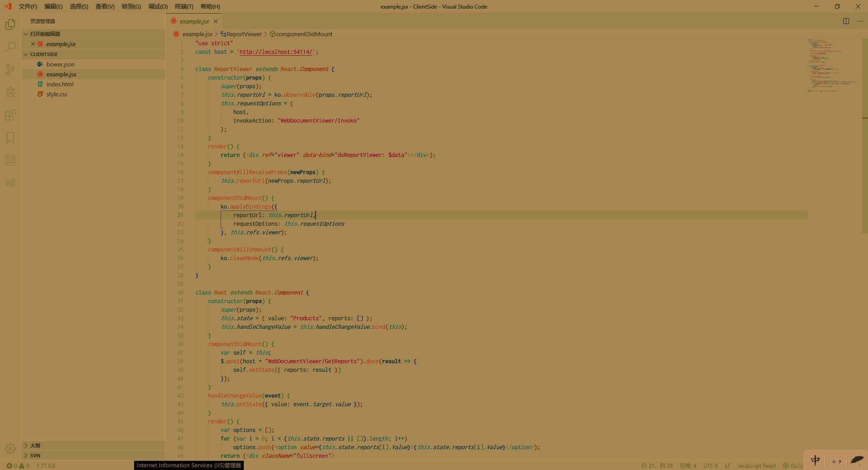Open the Search view in activity bar
This screenshot has width=868, height=470.
click(10, 47)
